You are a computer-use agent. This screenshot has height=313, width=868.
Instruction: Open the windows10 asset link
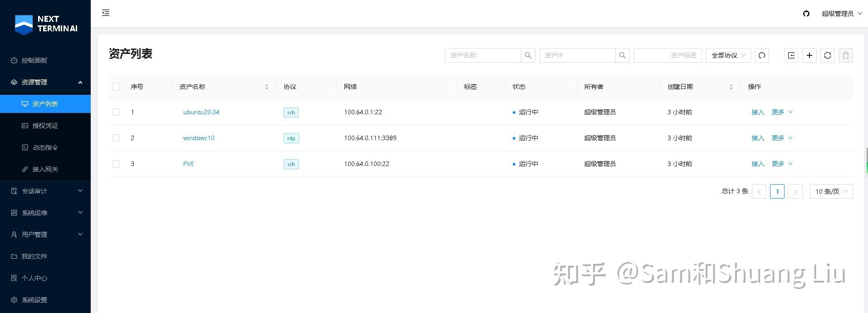(x=199, y=138)
